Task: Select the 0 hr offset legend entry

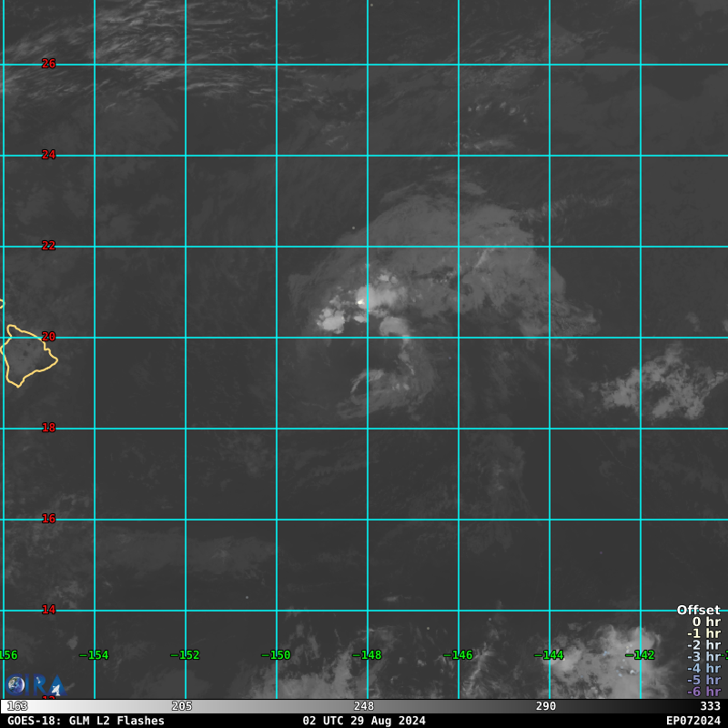Action: [x=705, y=622]
